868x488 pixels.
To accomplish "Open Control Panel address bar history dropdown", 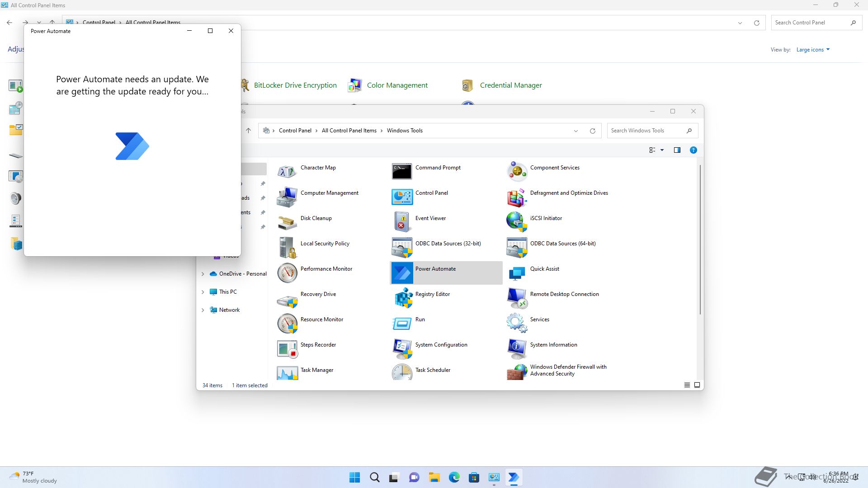I will click(740, 23).
